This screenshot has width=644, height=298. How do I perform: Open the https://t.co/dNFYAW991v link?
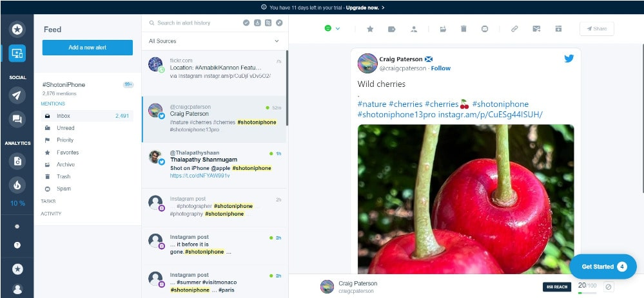200,176
